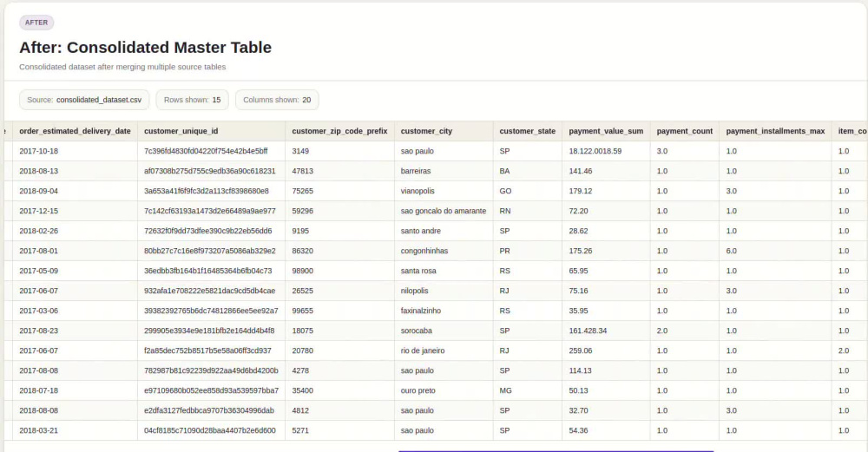Click the Columns shown 20 chip
Viewport: 868px width, 452px height.
click(277, 100)
